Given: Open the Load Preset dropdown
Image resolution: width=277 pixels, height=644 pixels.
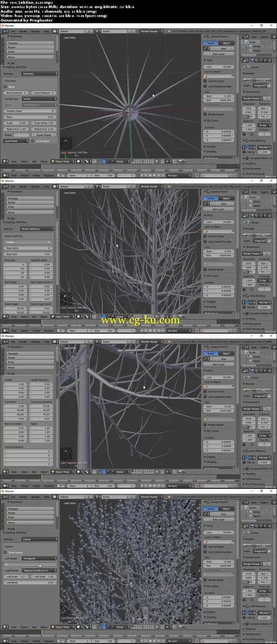Looking at the screenshot, I should [x=16, y=140].
